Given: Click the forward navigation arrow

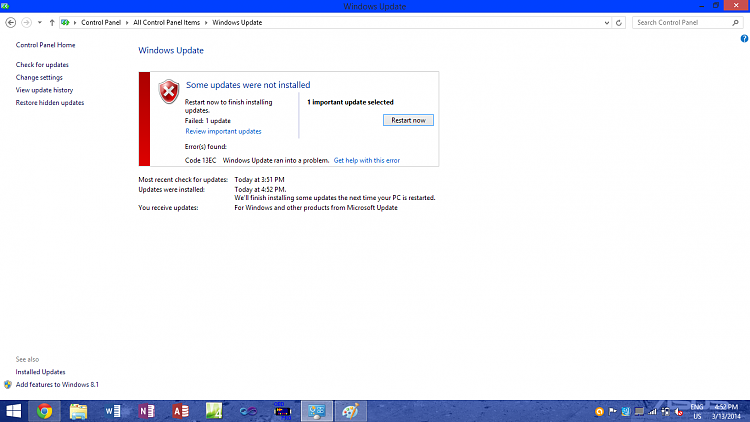Looking at the screenshot, I should [26, 22].
